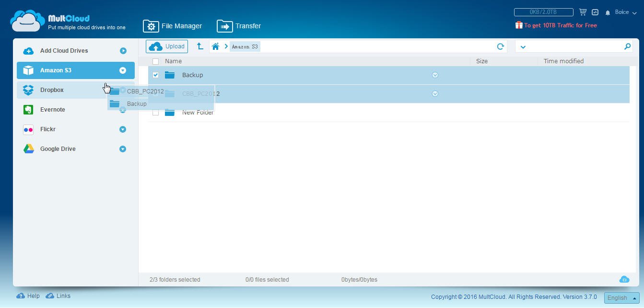
Task: Sort by Size column
Action: [482, 61]
